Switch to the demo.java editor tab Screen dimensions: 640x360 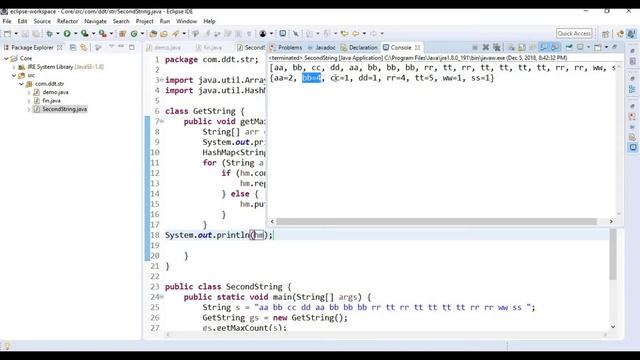[164, 48]
